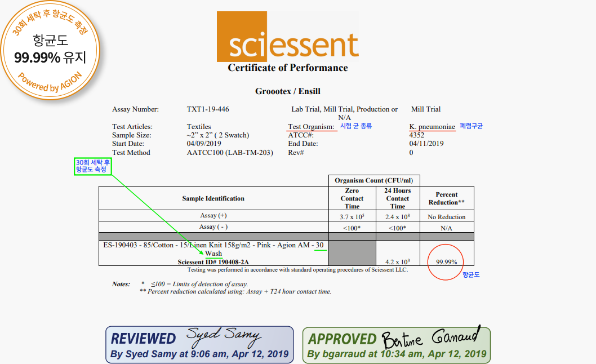Click "<100*" in the 24 Hours Contact column

coord(398,228)
